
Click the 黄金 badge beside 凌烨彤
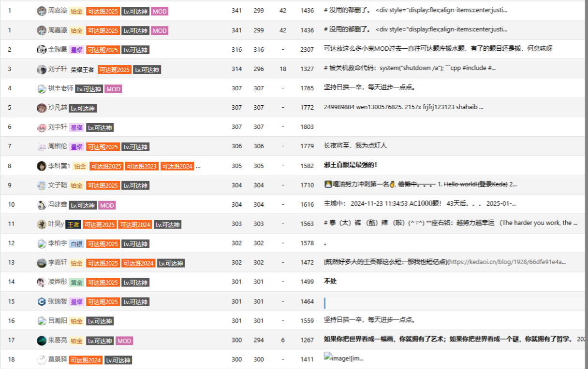76,283
